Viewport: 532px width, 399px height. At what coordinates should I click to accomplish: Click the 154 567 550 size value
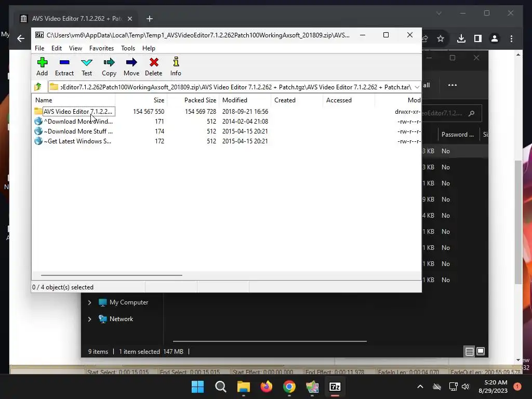tap(149, 111)
